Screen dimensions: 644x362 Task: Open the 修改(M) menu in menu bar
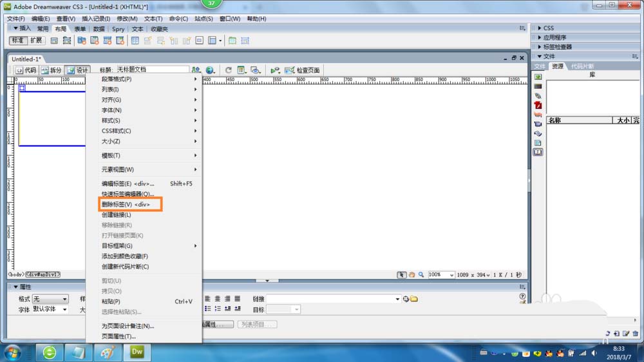click(x=127, y=19)
